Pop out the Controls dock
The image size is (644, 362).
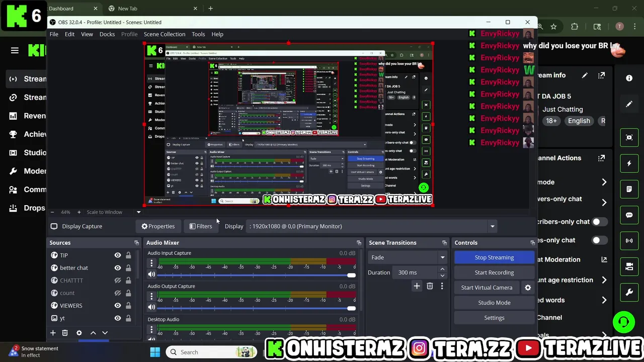[532, 243]
